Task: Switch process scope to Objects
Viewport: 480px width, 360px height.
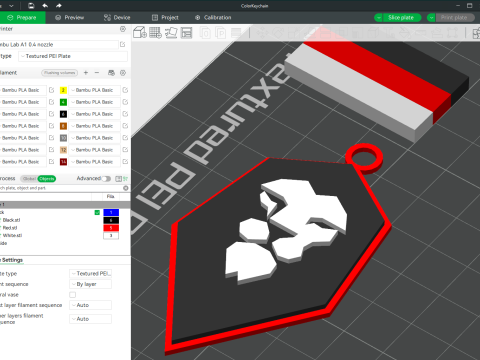Action: point(47,179)
